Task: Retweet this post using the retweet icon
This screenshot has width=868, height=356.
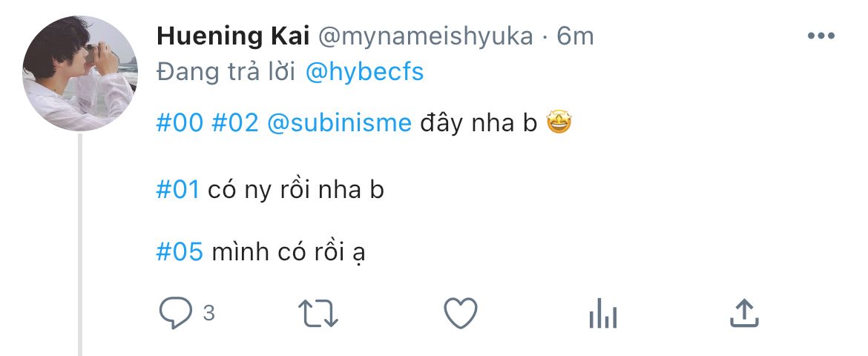Action: tap(318, 314)
